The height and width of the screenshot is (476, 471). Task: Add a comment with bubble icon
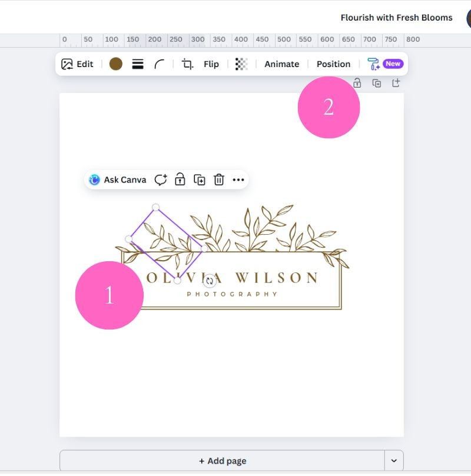[x=161, y=180]
